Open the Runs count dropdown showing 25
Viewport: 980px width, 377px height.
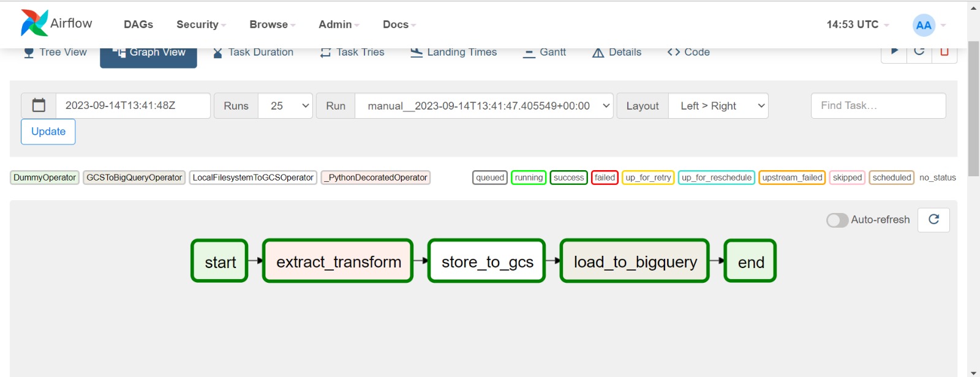coord(285,106)
